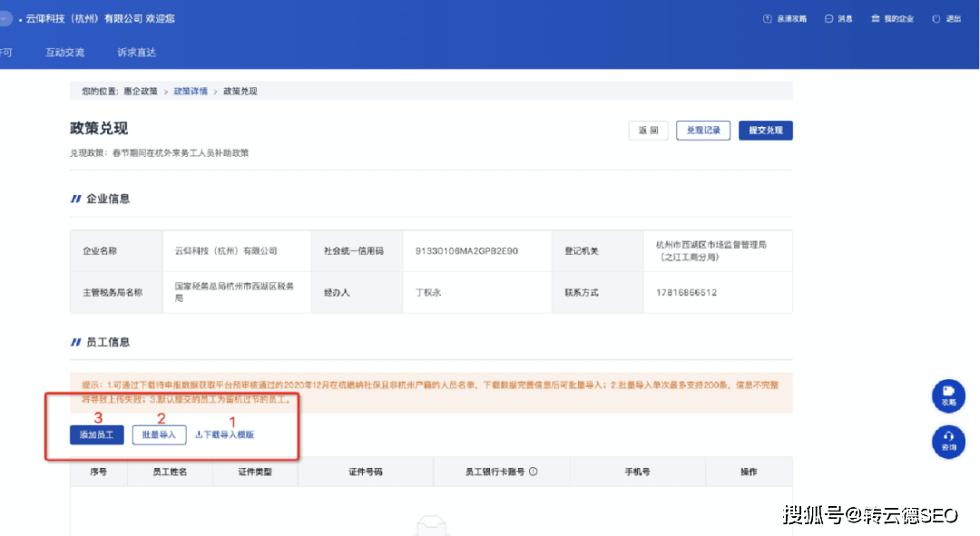Follow the 惠企政策 breadcrumb link

coord(141,92)
